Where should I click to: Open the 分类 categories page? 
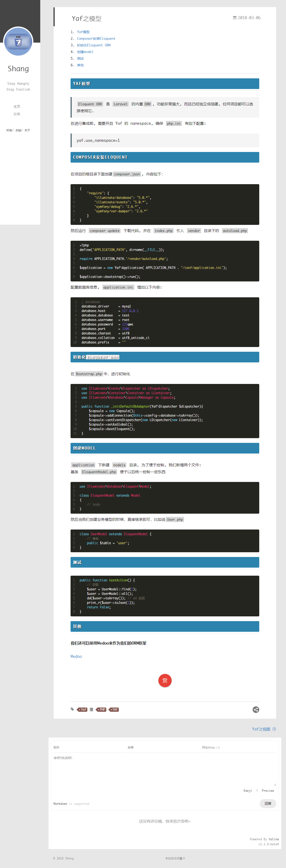(17, 114)
